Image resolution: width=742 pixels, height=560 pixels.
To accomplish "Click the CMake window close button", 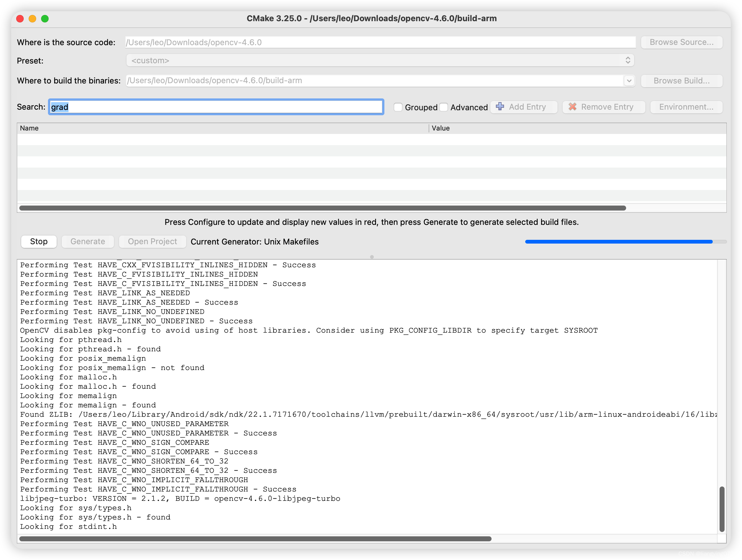I will point(20,19).
